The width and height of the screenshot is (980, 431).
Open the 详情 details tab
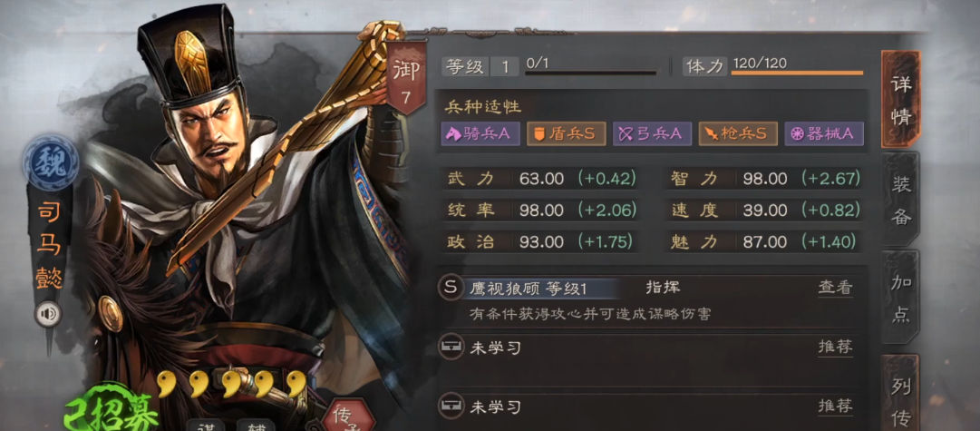click(x=900, y=100)
